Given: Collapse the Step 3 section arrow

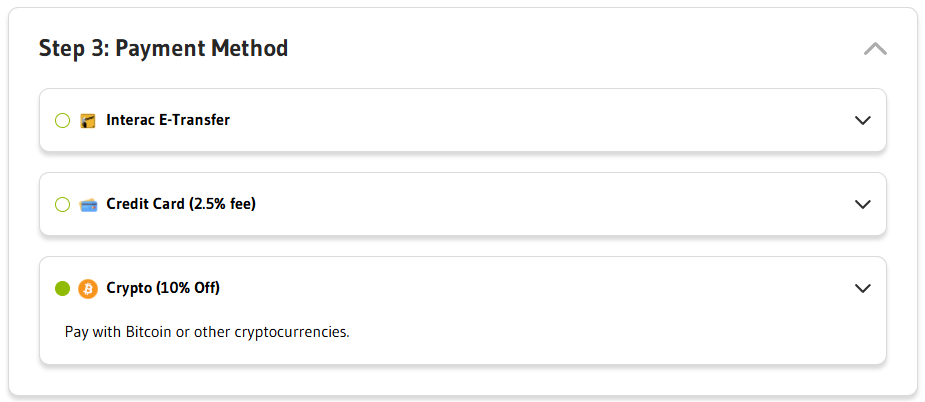Looking at the screenshot, I should [875, 48].
